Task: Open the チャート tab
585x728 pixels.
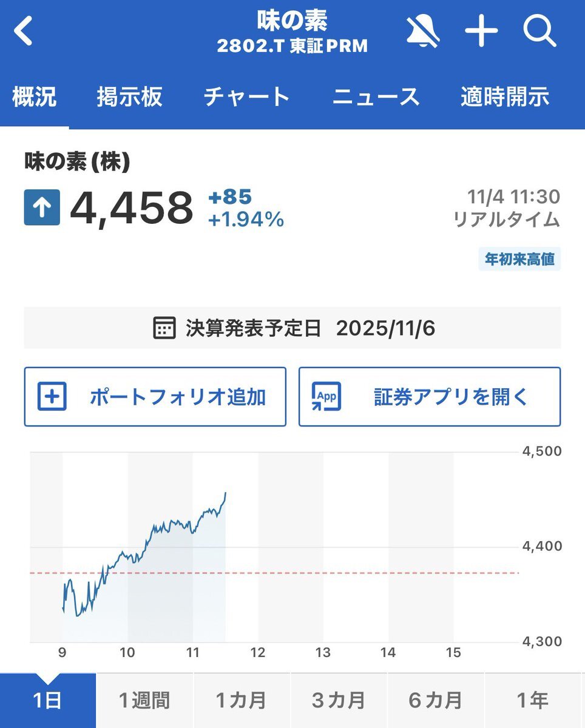Action: tap(247, 97)
